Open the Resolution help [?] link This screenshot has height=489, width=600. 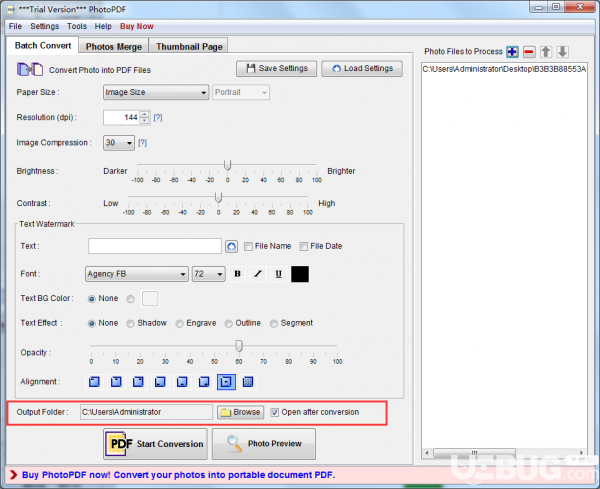[x=158, y=117]
